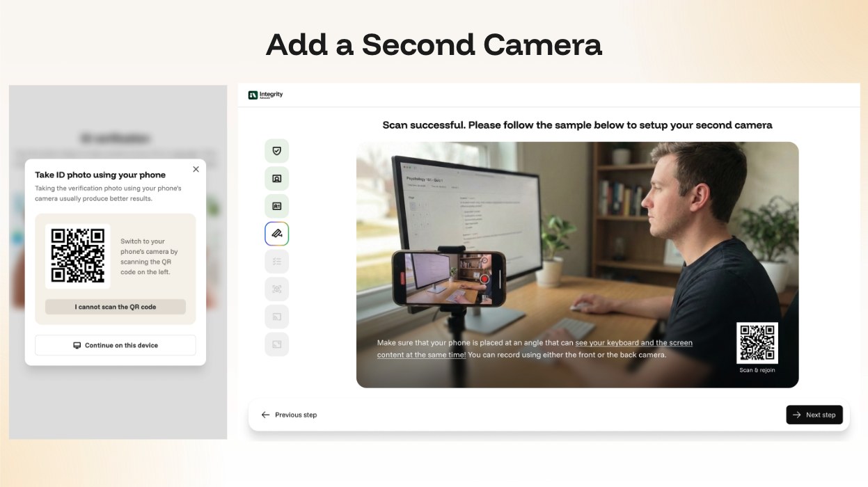Viewport: 868px width, 487px height.
Task: Select the checklist step icon
Action: 276,262
